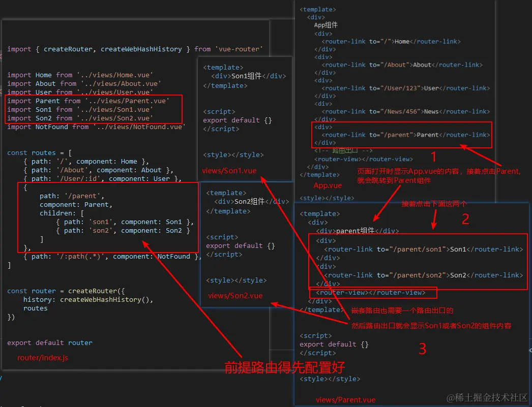Click the import NotFound from NotFound.vue line
The height and width of the screenshot is (407, 532).
coord(96,127)
